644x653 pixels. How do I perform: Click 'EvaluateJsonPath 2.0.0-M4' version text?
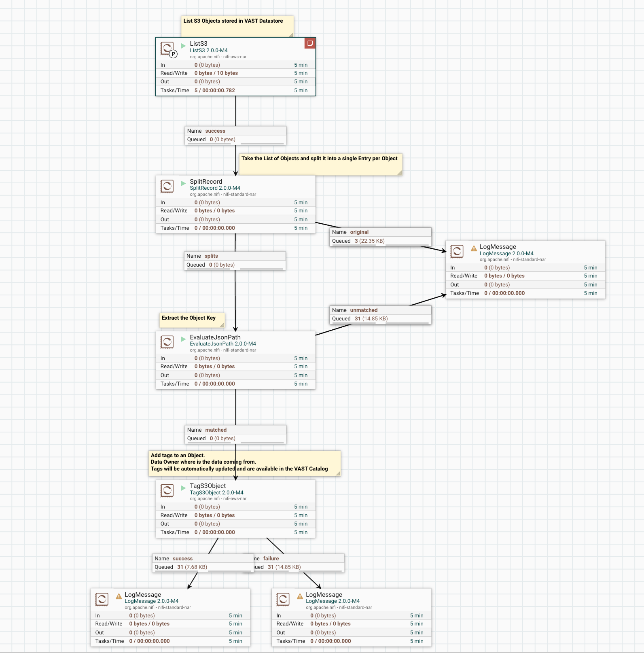click(x=223, y=344)
